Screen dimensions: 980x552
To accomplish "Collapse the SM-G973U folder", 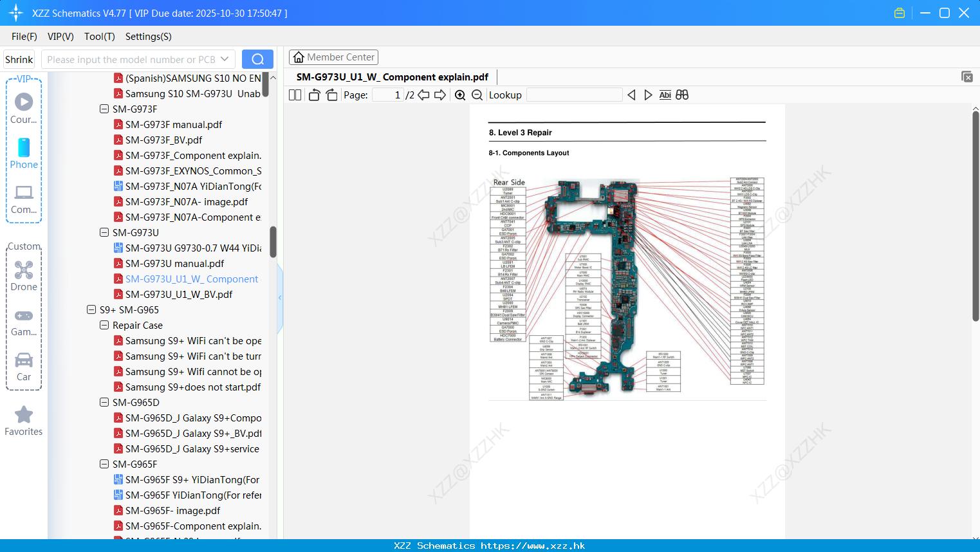I will pyautogui.click(x=104, y=233).
